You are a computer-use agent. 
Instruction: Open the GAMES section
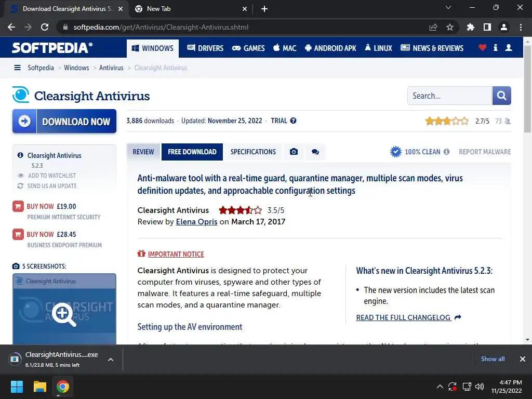pos(248,48)
